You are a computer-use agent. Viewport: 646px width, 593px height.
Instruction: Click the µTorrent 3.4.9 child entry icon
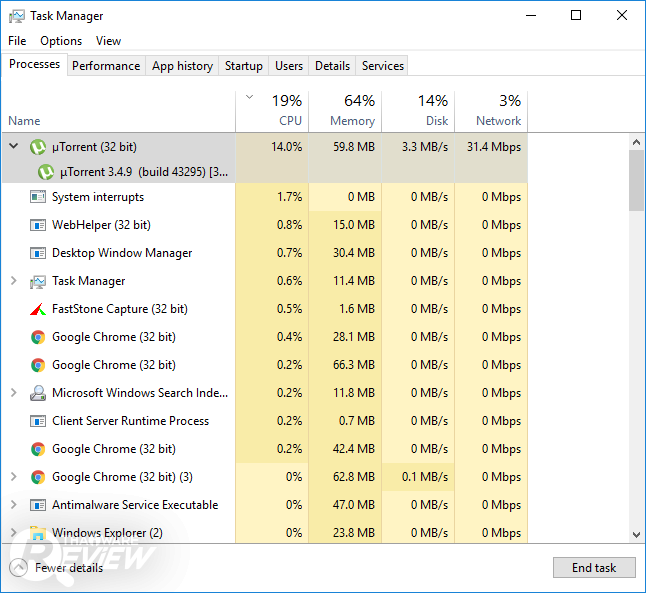46,172
